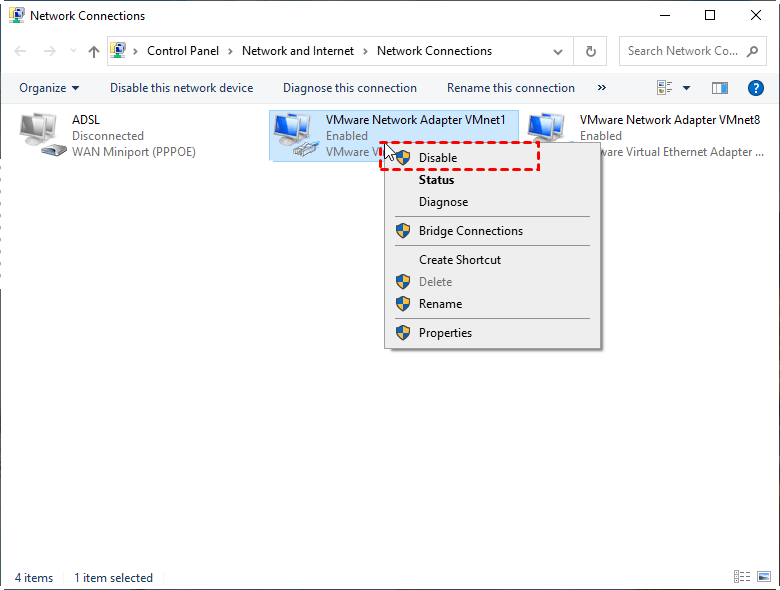Click the Change your view icon
Screen dimensions: 780x590
click(x=665, y=88)
